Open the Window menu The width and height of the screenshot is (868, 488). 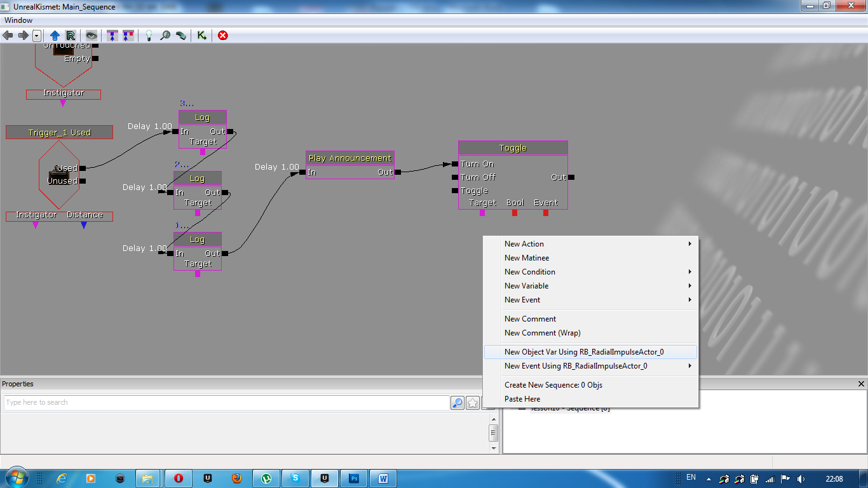tap(18, 20)
